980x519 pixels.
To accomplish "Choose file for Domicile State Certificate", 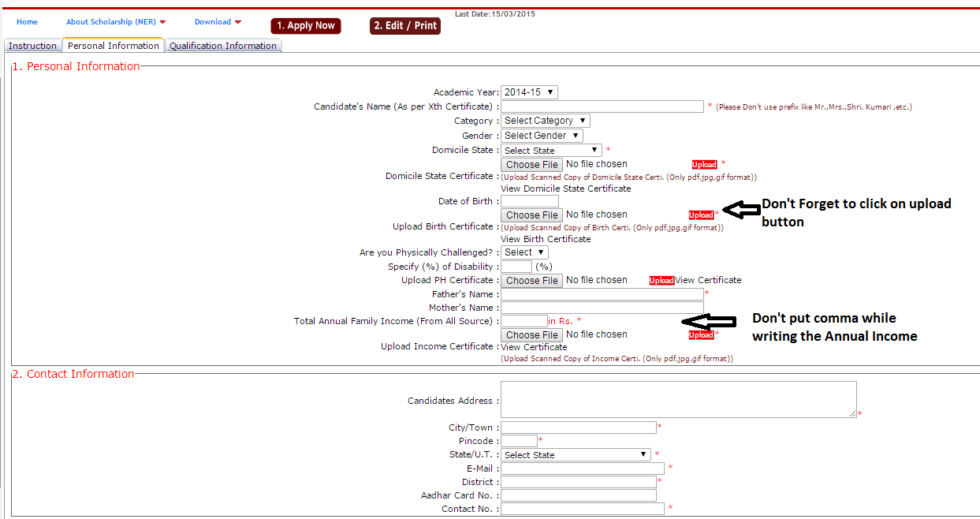I will 532,165.
